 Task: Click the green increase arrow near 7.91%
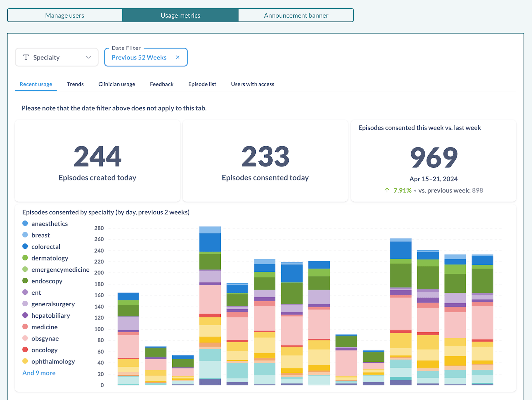point(386,190)
